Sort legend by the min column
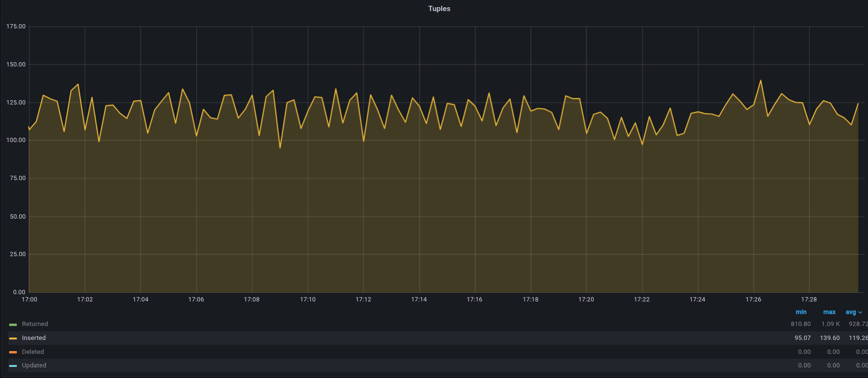Viewport: 868px width, 378px height. 801,312
